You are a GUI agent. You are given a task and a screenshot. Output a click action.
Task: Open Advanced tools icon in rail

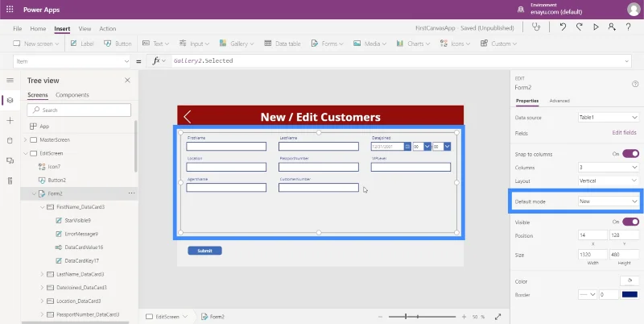[x=10, y=181]
